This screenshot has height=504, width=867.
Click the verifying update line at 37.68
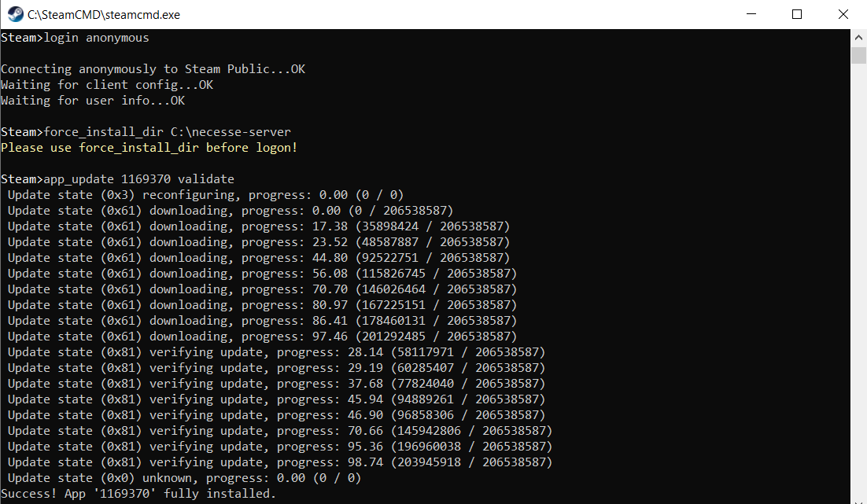point(276,384)
